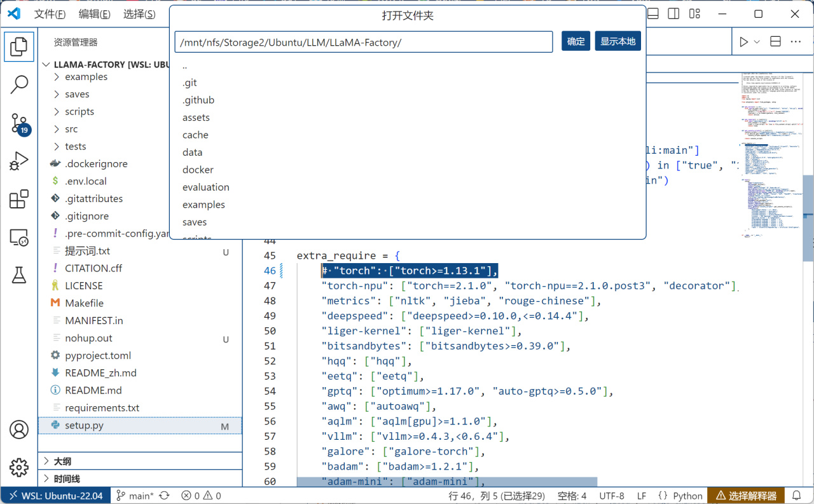Click the 空格: 4 indentation indicator

coord(572,496)
